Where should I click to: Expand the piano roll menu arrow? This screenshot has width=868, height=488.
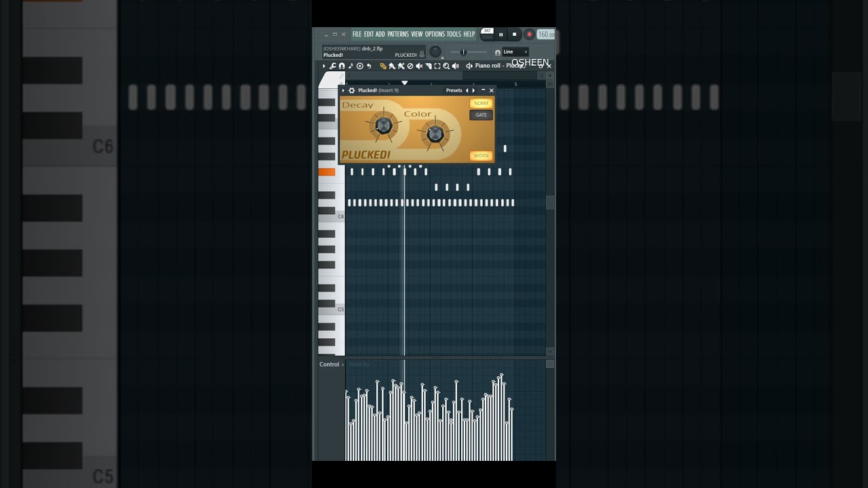(323, 66)
